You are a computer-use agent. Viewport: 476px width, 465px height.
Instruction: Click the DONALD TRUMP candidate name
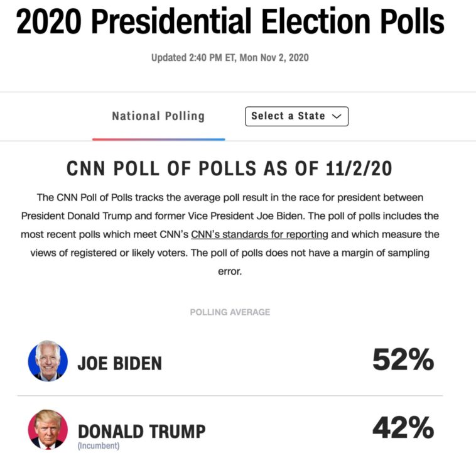[141, 431]
